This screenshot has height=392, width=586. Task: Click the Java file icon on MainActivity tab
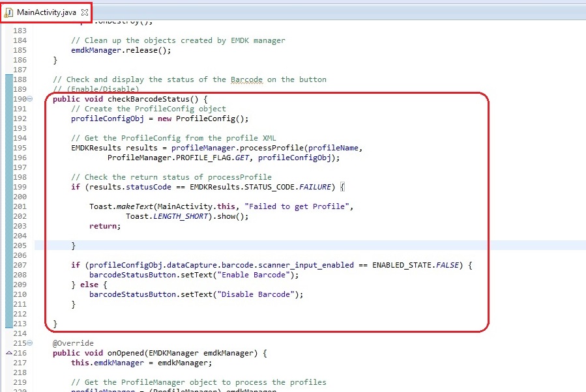tap(9, 12)
